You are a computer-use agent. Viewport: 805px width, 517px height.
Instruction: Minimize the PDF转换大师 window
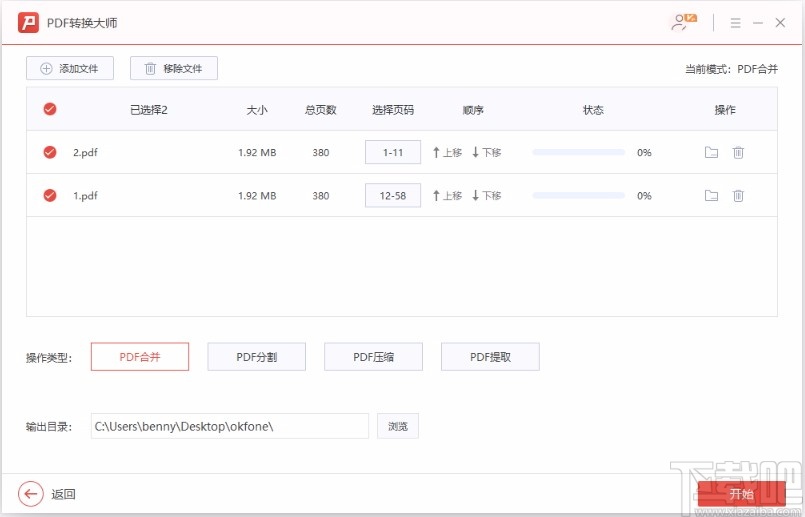pos(758,23)
